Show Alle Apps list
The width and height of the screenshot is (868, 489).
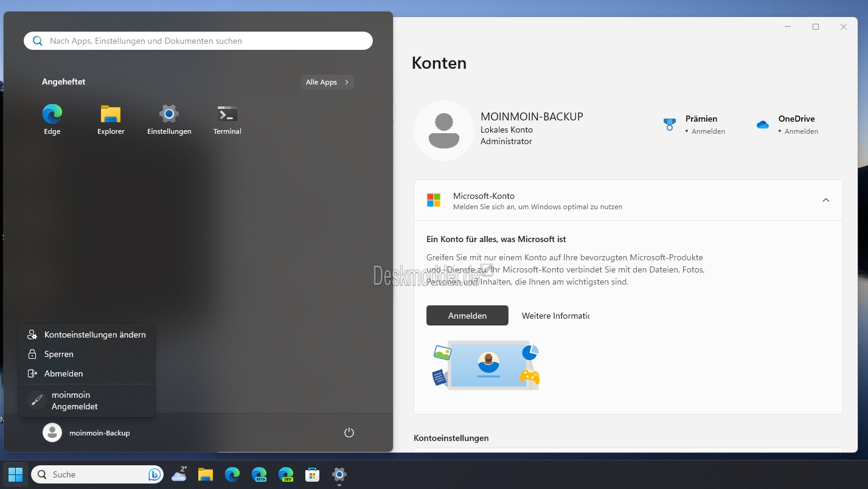pyautogui.click(x=327, y=82)
